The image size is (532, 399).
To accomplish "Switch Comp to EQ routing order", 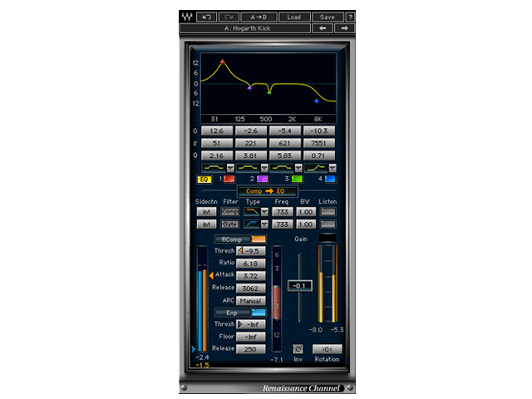I will pyautogui.click(x=268, y=191).
